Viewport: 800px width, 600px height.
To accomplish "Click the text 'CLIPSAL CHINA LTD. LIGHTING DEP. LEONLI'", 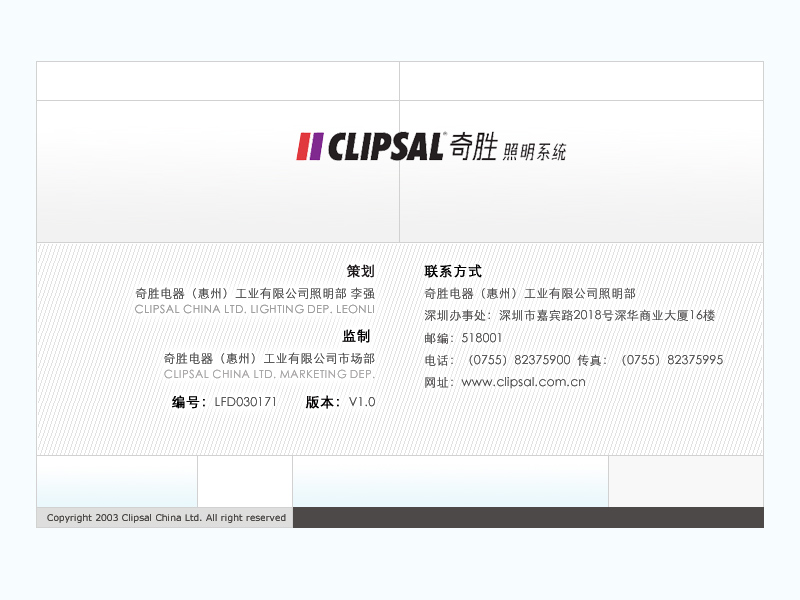I will 255,309.
